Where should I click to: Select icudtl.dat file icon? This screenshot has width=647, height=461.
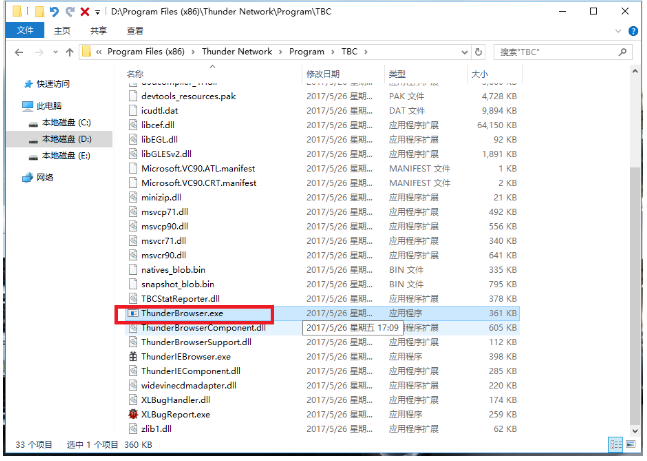pos(133,111)
